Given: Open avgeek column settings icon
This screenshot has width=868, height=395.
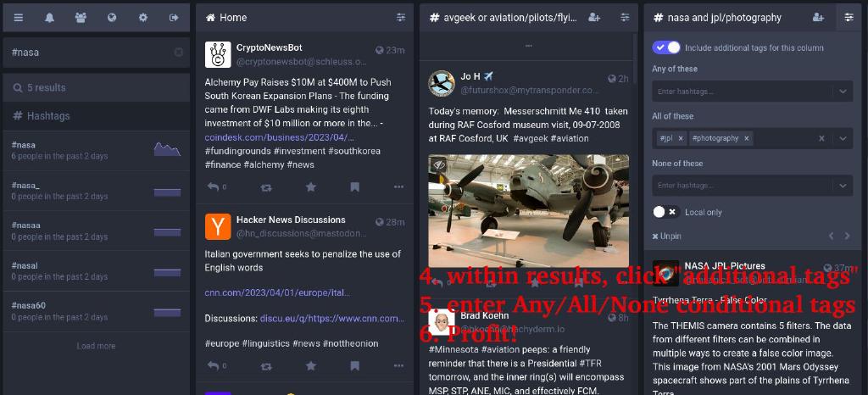Looking at the screenshot, I should [x=625, y=18].
